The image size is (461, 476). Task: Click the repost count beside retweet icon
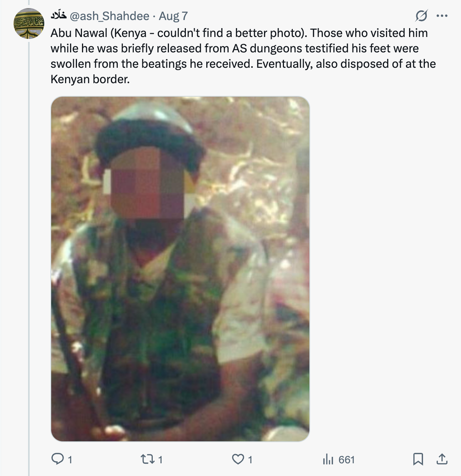tap(160, 459)
